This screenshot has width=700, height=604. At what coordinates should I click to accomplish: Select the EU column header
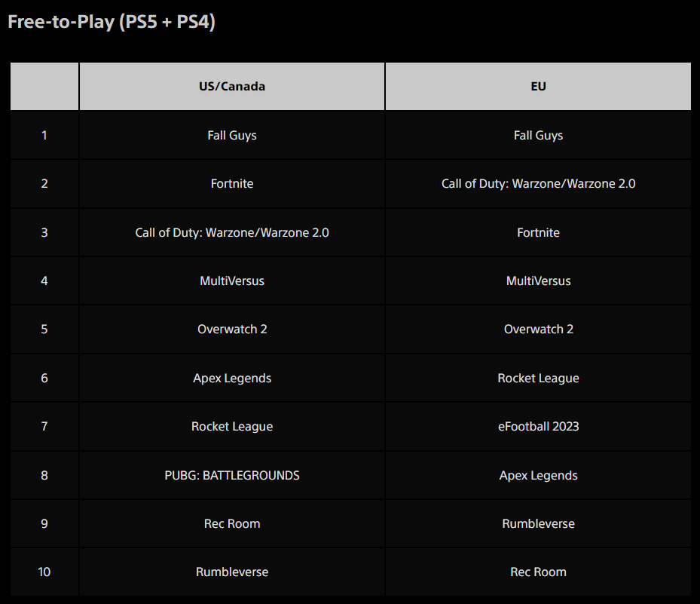click(538, 86)
